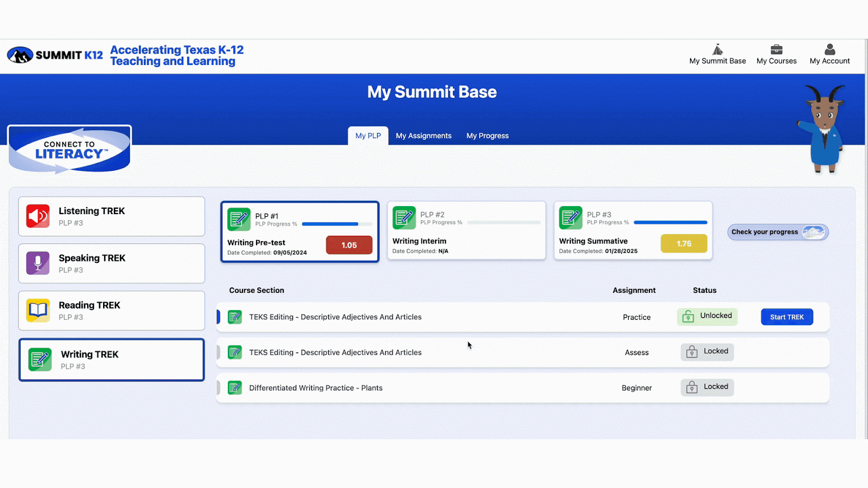Click the yellow Reading TREK book icon
The width and height of the screenshot is (868, 488).
click(38, 311)
